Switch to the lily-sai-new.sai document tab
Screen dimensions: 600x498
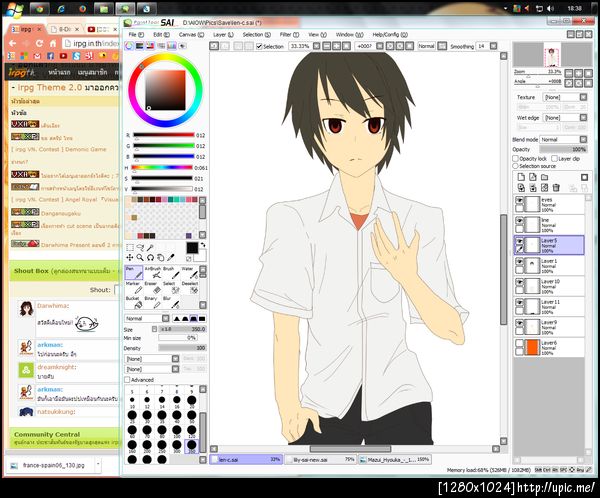pos(321,459)
